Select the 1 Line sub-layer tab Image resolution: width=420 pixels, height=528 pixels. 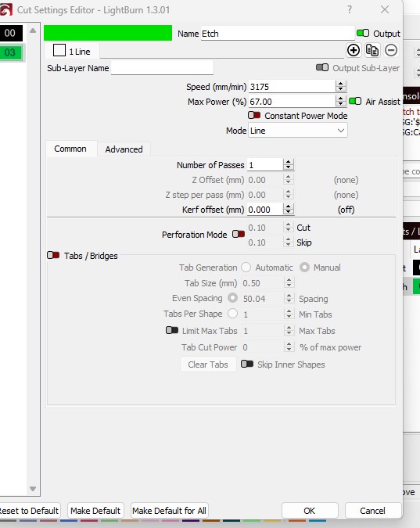point(73,51)
